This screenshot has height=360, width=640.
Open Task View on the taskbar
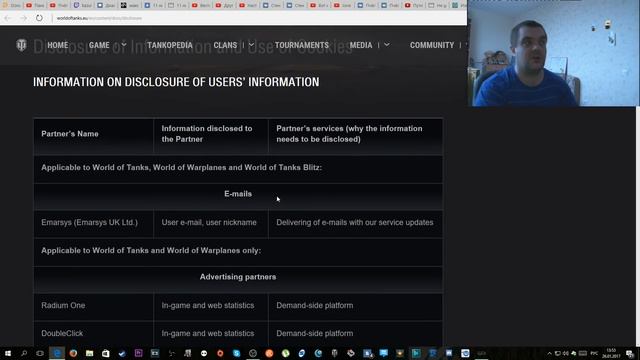click(40, 353)
